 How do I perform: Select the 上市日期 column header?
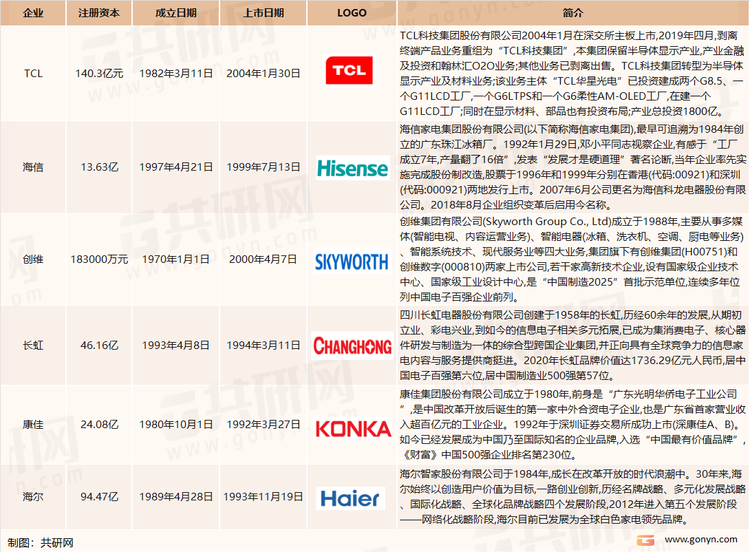tap(263, 13)
